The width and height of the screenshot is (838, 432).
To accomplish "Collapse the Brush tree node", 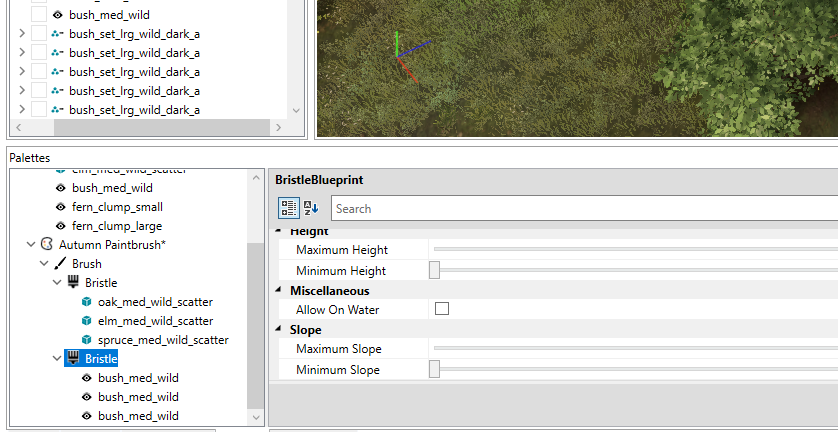I will tap(44, 264).
